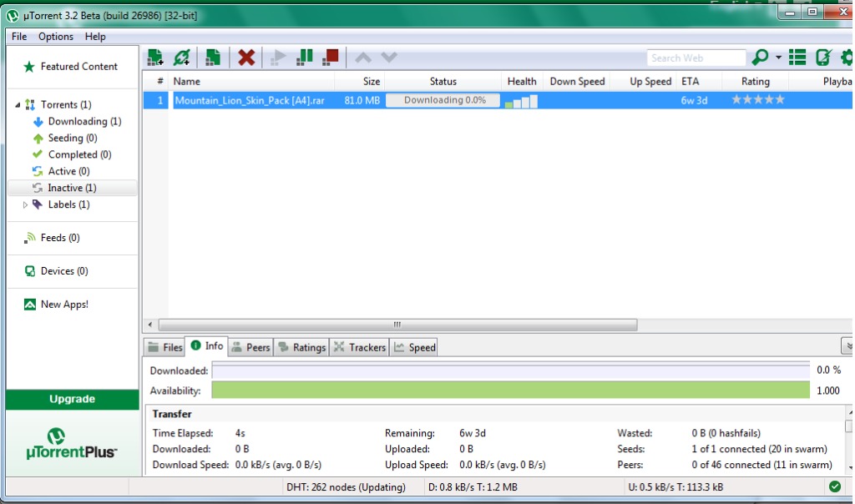Viewport: 855px width, 504px height.
Task: Switch to the Trackers tab
Action: click(359, 347)
